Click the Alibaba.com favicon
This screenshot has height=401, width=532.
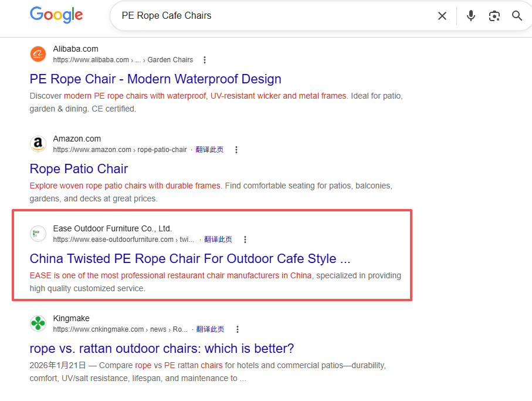tap(38, 54)
